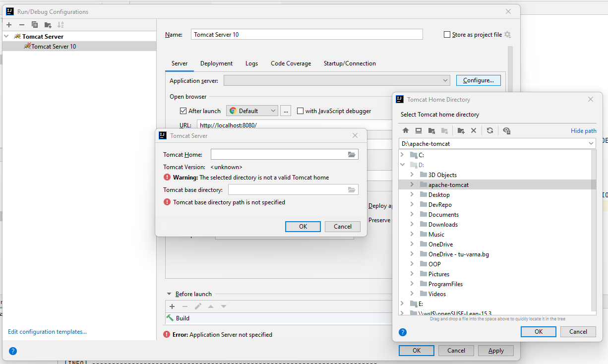Toggle the After launch checkbox

(x=183, y=111)
